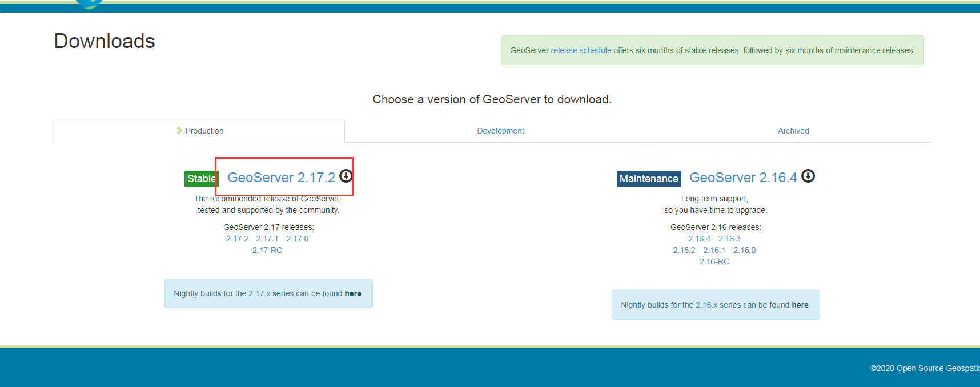
Task: Open the GeoServer 2.16.4 maintenance release link
Action: [x=743, y=178]
